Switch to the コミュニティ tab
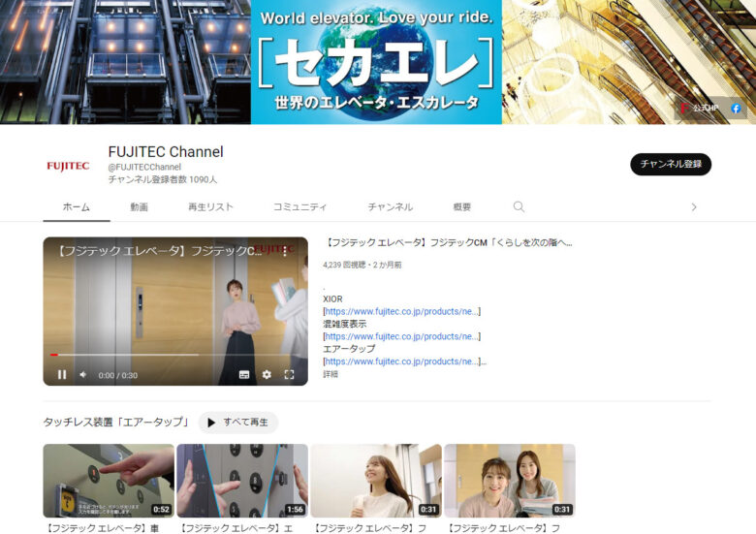Screen dimensions: 756x534 coord(299,207)
